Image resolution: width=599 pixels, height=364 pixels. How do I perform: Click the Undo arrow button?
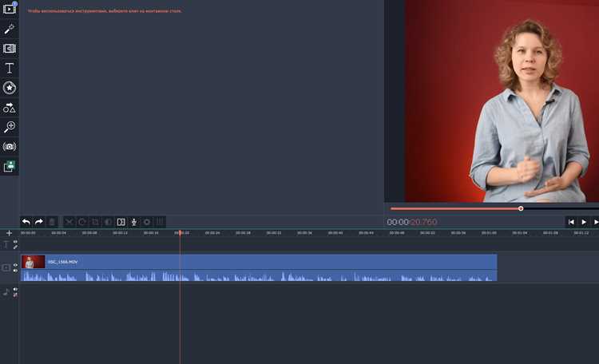point(26,222)
